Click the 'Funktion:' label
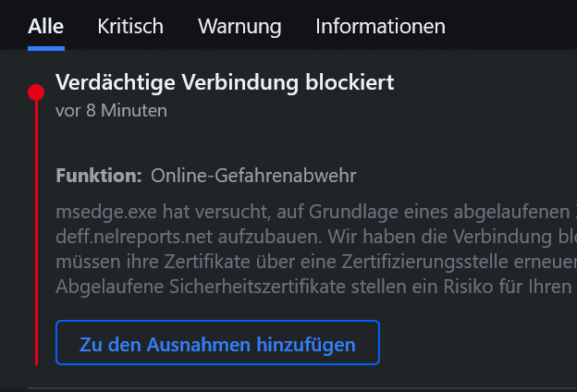This screenshot has height=392, width=577. [98, 175]
